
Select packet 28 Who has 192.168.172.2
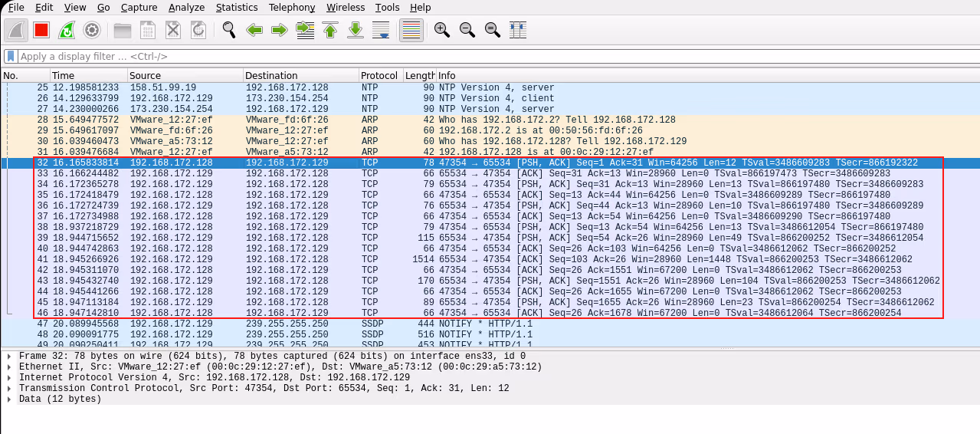point(490,120)
